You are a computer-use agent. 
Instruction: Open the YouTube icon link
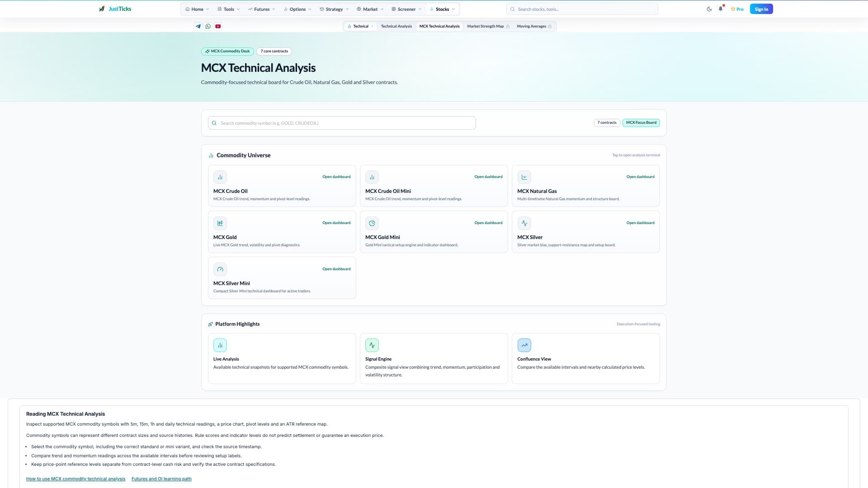click(218, 26)
